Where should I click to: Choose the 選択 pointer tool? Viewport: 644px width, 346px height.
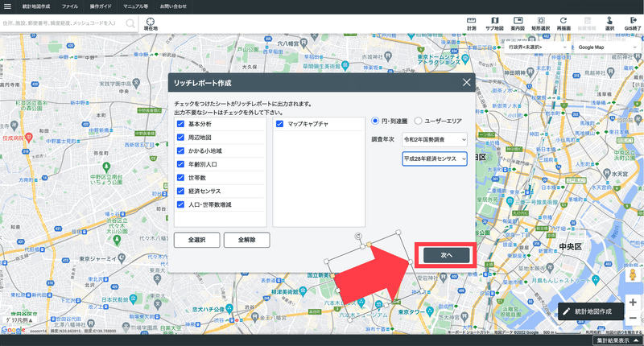pos(610,24)
